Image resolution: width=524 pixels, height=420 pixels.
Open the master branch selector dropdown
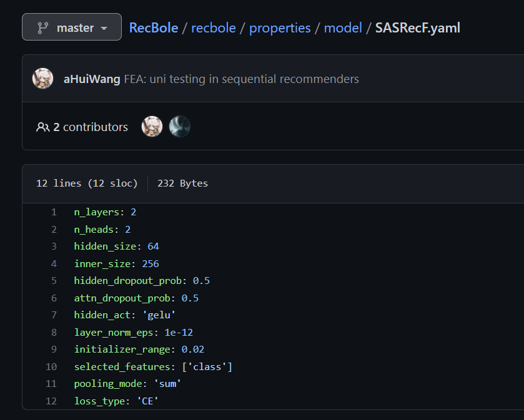72,27
